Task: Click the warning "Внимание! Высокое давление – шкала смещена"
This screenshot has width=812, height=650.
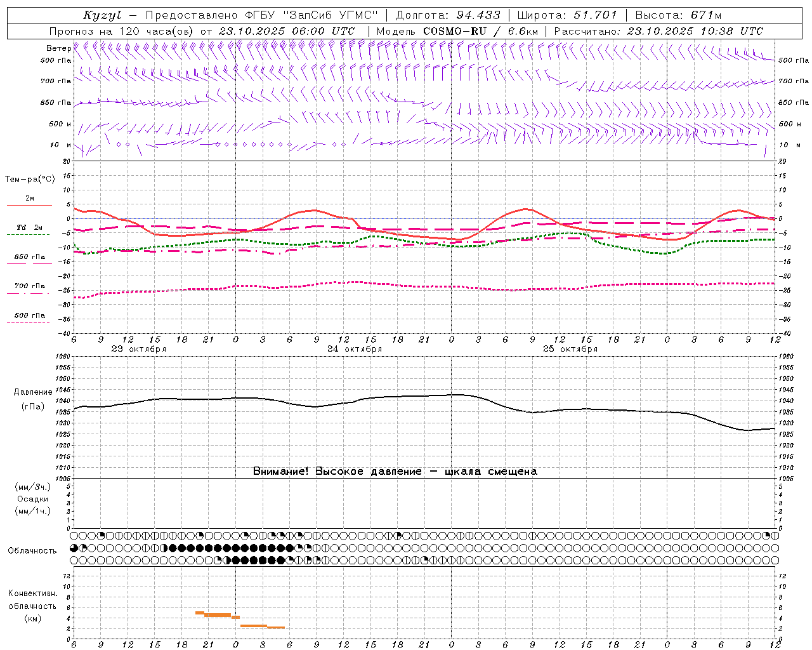Action: (395, 471)
